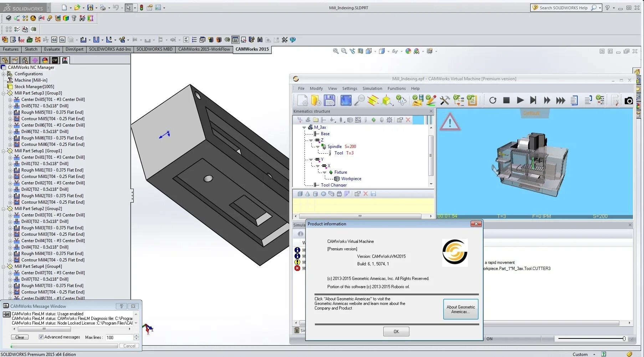Click the camera snapshot icon in Virtual Machine
Image resolution: width=644 pixels, height=357 pixels.
[x=629, y=101]
